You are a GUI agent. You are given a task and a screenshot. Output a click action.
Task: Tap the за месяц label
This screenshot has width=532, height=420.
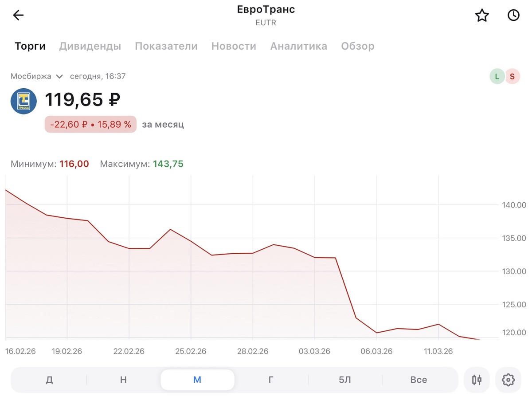163,125
